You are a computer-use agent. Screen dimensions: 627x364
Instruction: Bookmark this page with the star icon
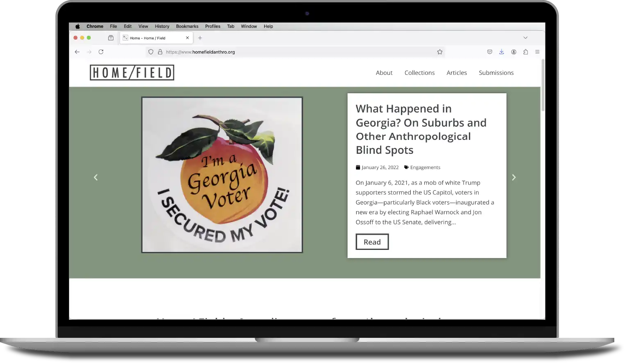(439, 52)
